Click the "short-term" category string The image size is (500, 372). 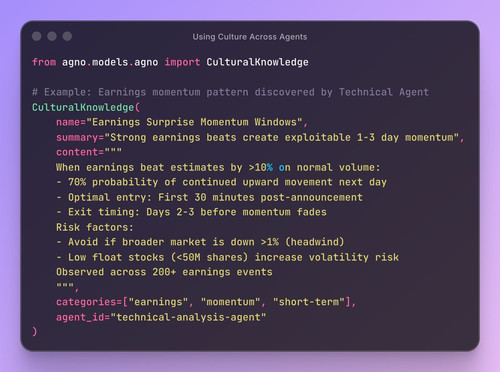309,302
